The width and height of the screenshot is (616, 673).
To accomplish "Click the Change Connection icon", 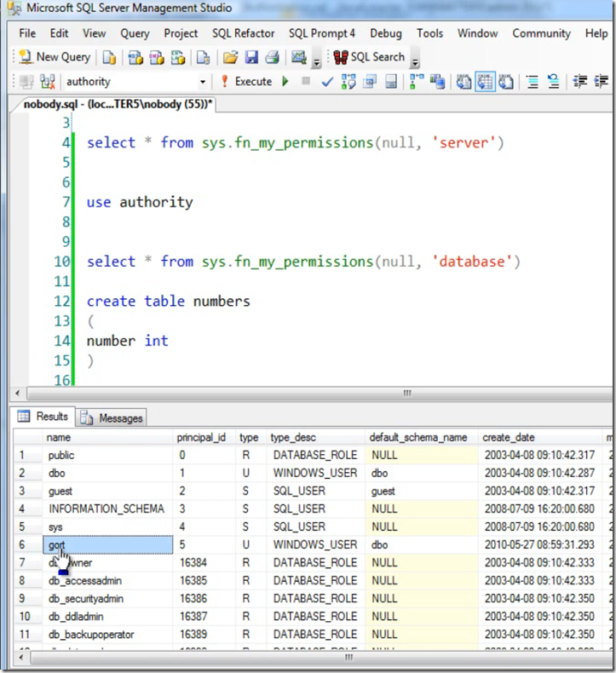I will coord(48,82).
